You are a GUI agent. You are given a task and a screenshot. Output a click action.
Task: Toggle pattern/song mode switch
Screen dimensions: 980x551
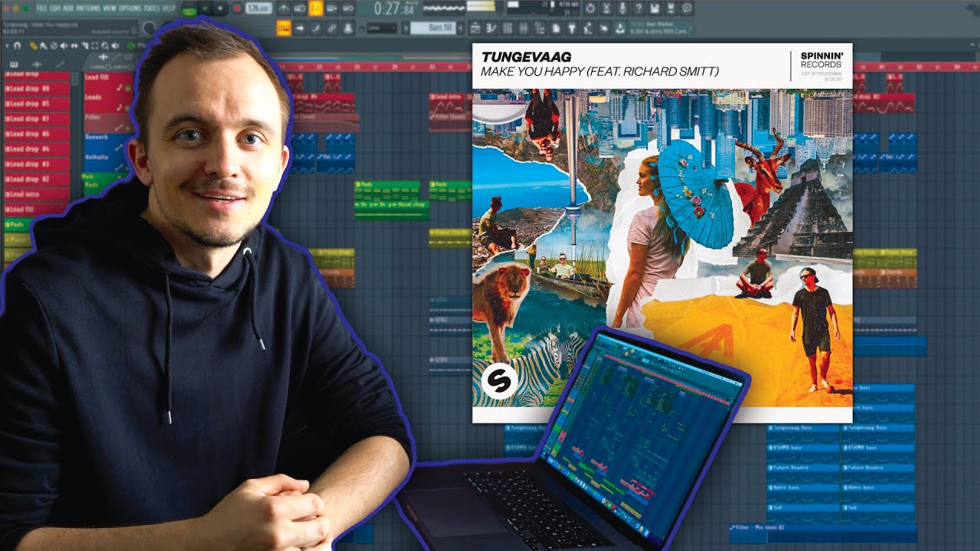pos(188,8)
